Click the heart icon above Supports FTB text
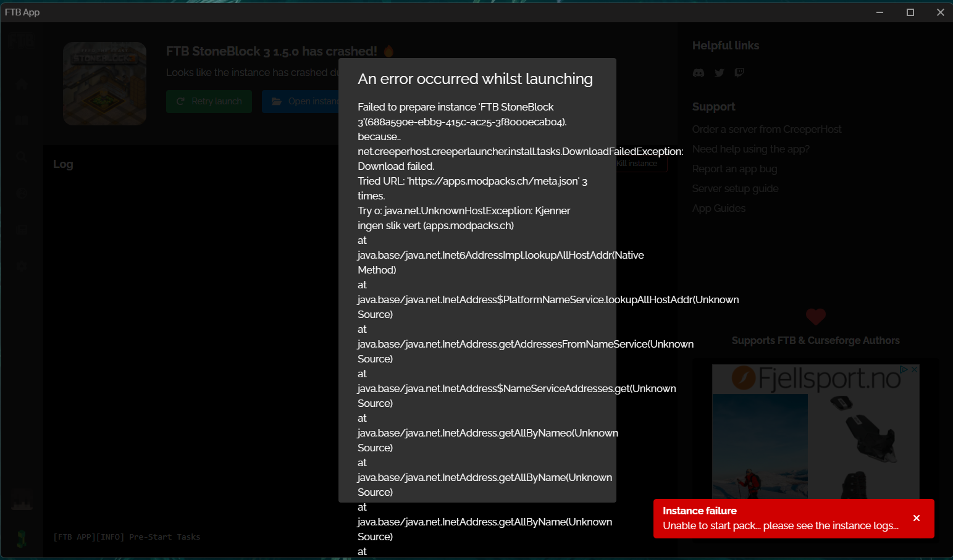The height and width of the screenshot is (560, 953). click(816, 317)
